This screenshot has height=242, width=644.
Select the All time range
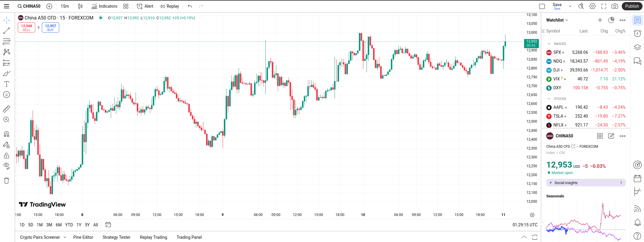pyautogui.click(x=96, y=225)
